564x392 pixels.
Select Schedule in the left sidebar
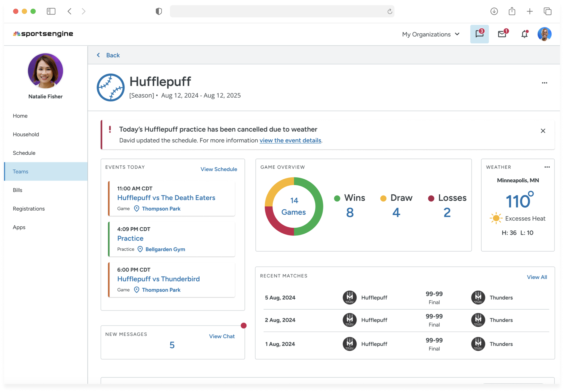click(x=24, y=153)
